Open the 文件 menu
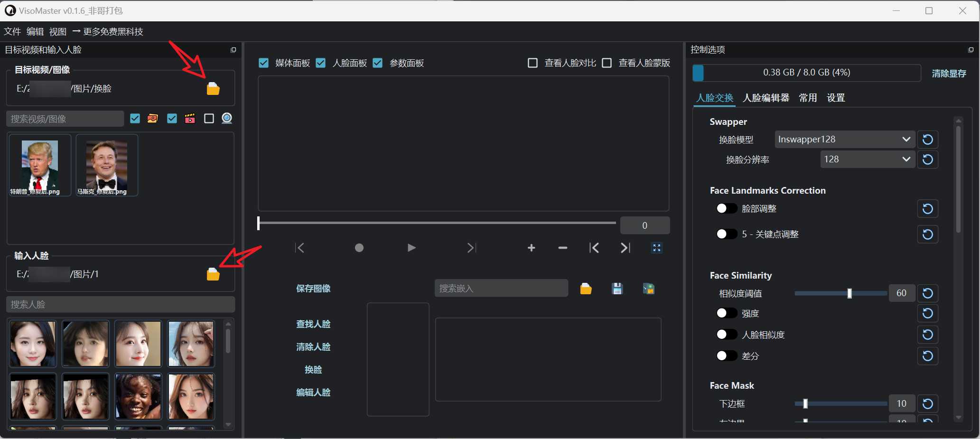This screenshot has width=980, height=439. [12, 32]
